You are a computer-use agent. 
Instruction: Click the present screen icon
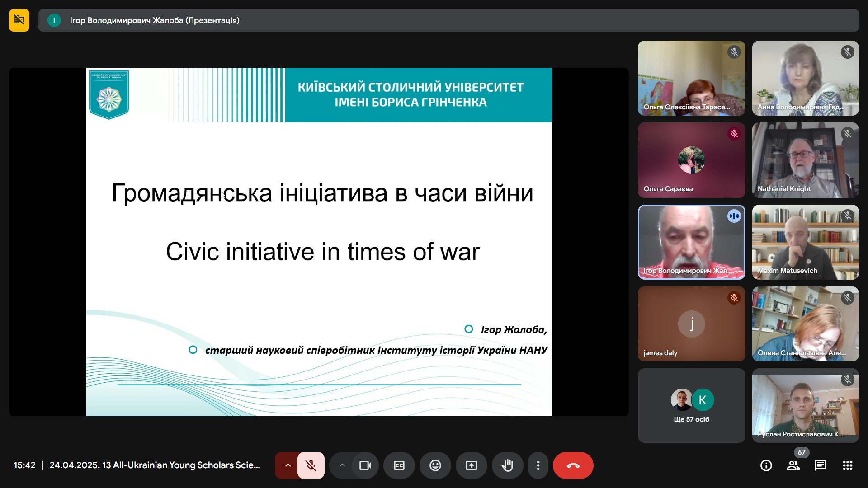pos(472,465)
